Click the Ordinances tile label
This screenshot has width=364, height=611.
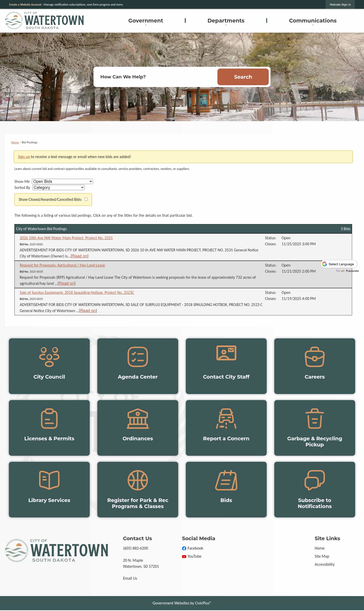(138, 439)
